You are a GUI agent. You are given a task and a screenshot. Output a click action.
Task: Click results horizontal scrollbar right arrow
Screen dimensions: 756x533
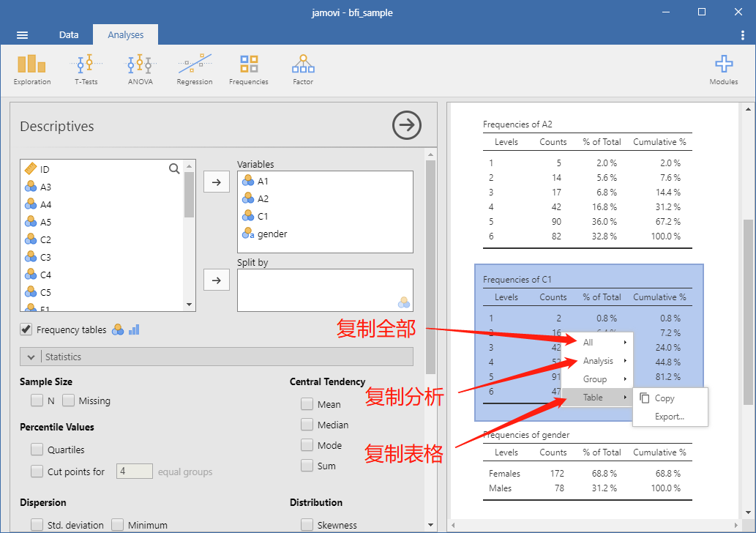tap(736, 525)
